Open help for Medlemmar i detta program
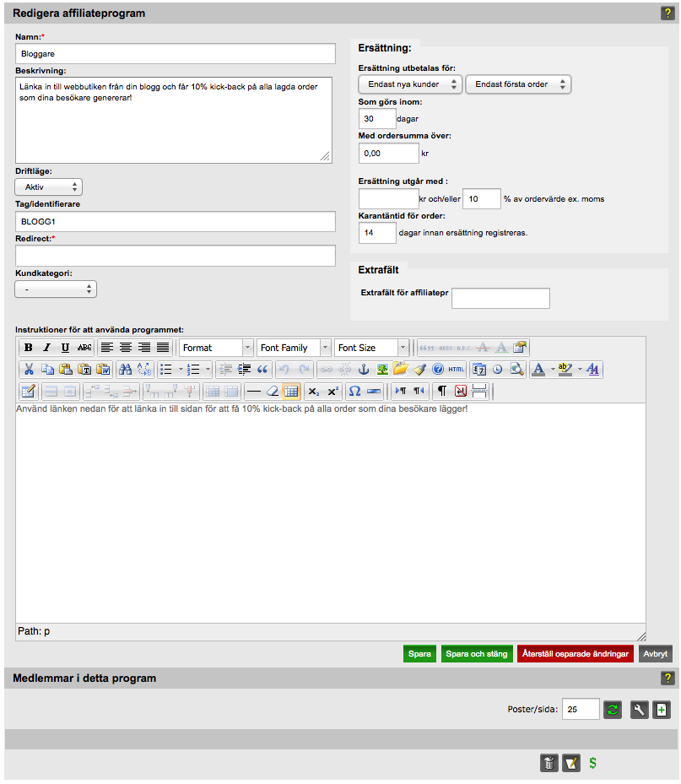This screenshot has height=784, width=681. click(x=667, y=678)
